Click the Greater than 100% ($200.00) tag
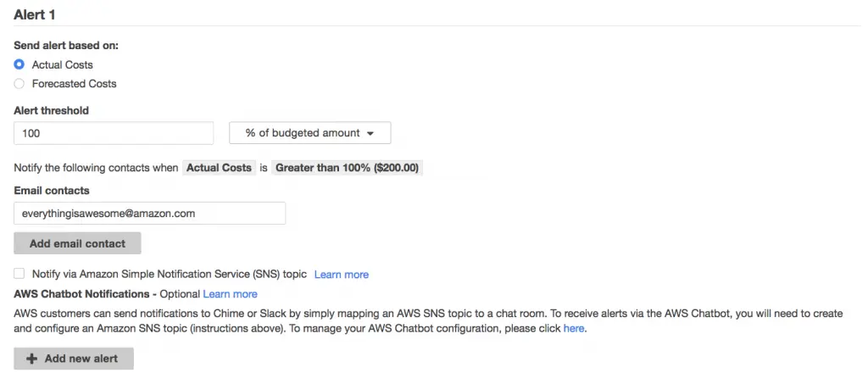The height and width of the screenshot is (384, 868). (x=347, y=168)
